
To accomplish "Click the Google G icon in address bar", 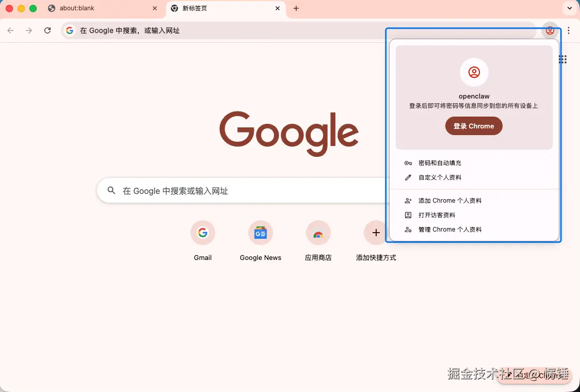I will [70, 30].
